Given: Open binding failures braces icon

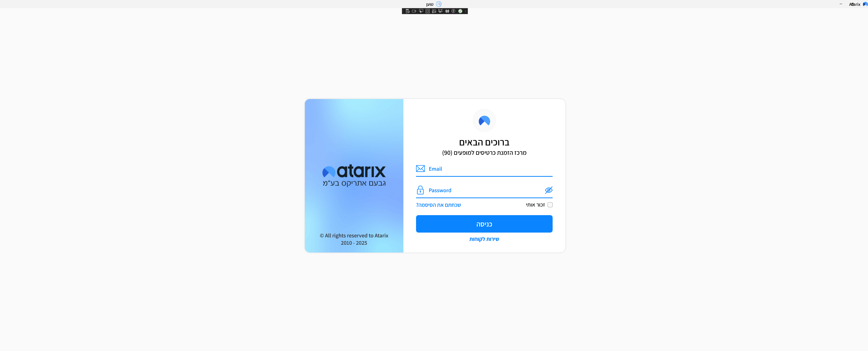Looking at the screenshot, I should 447,11.
